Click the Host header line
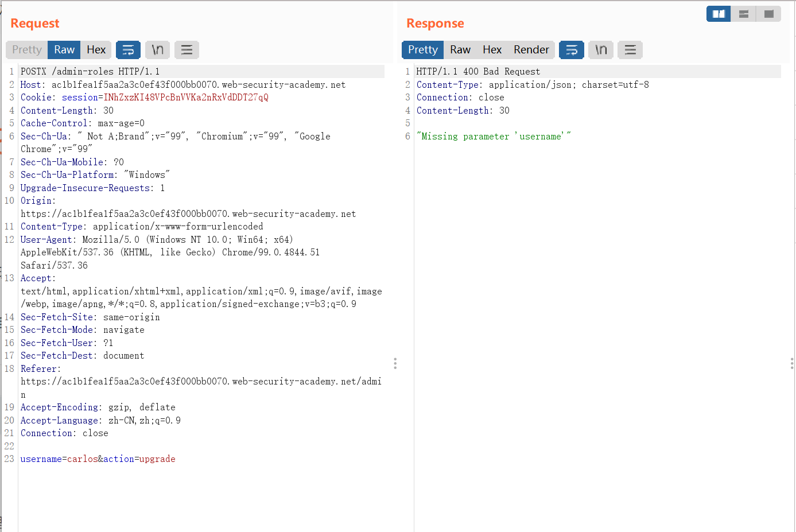 183,84
